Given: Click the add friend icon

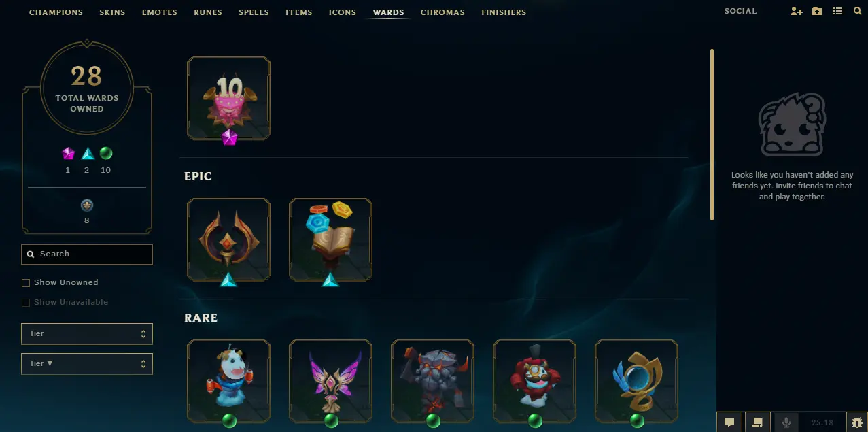Looking at the screenshot, I should click(x=797, y=12).
